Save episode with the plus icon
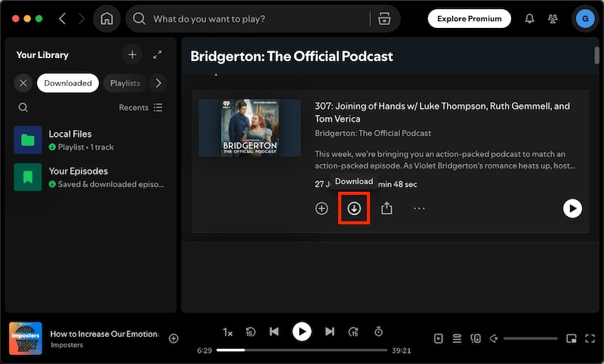604x364 pixels. pyautogui.click(x=322, y=208)
